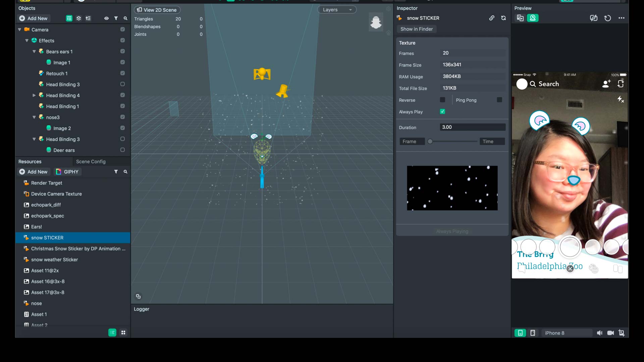
Task: Click the View 2D Scene button
Action: [157, 10]
